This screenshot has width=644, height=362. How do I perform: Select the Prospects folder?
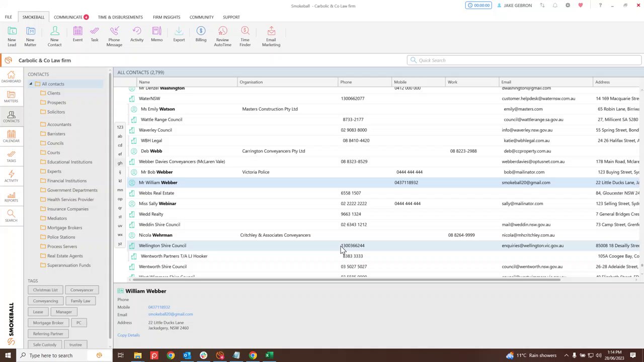pos(56,103)
